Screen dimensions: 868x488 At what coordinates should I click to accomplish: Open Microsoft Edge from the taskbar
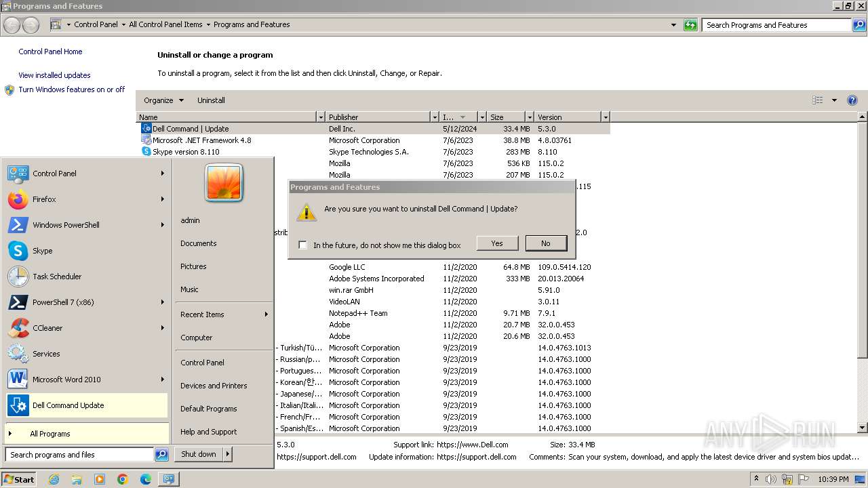(x=146, y=479)
